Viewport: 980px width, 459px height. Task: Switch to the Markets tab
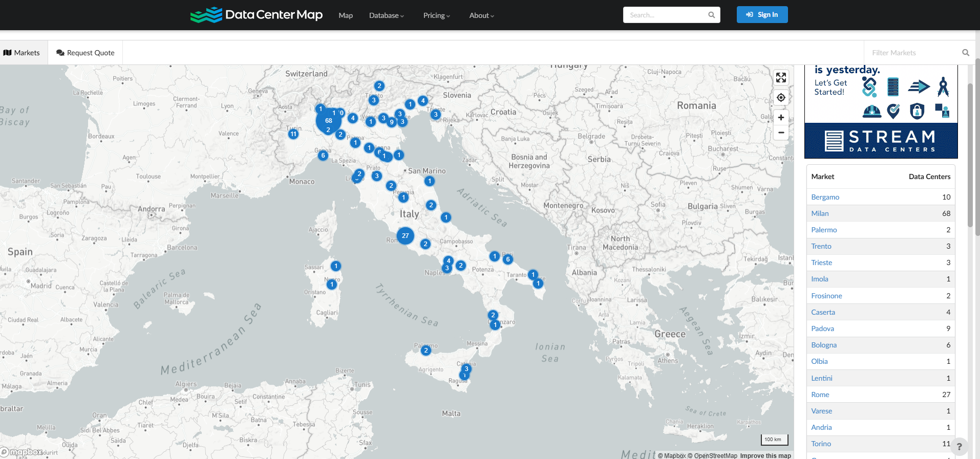coord(22,53)
